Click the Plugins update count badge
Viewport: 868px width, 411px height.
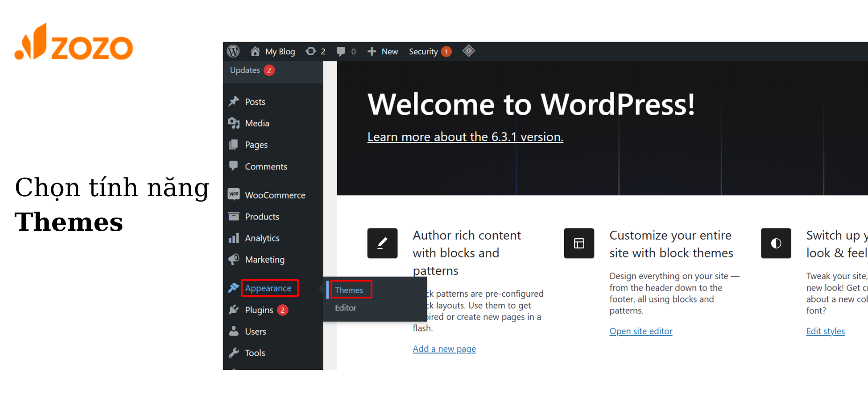282,310
